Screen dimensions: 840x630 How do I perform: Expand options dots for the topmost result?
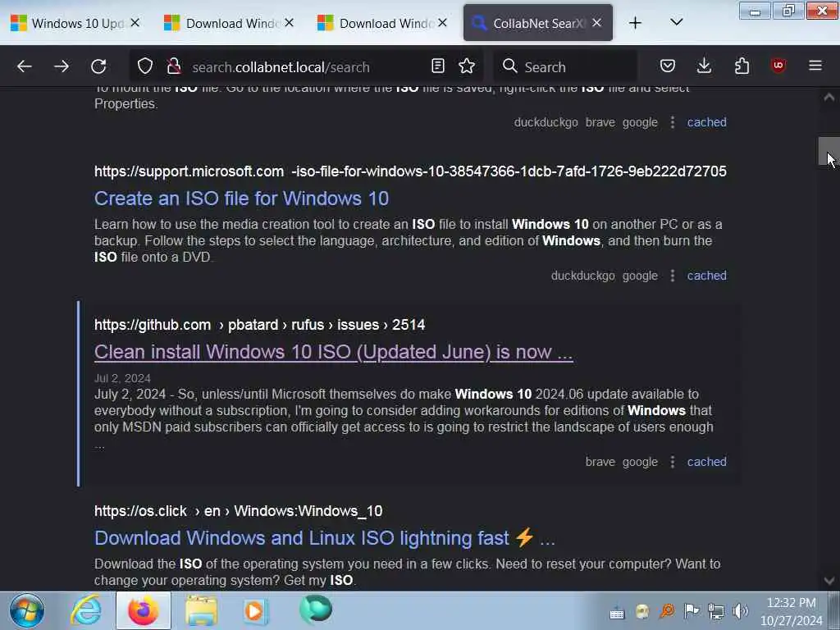[x=673, y=122]
